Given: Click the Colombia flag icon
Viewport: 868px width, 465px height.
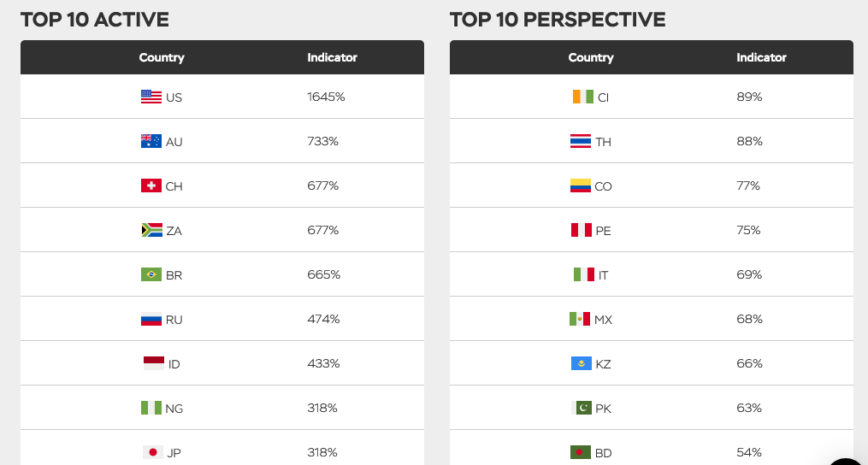Looking at the screenshot, I should coord(580,186).
